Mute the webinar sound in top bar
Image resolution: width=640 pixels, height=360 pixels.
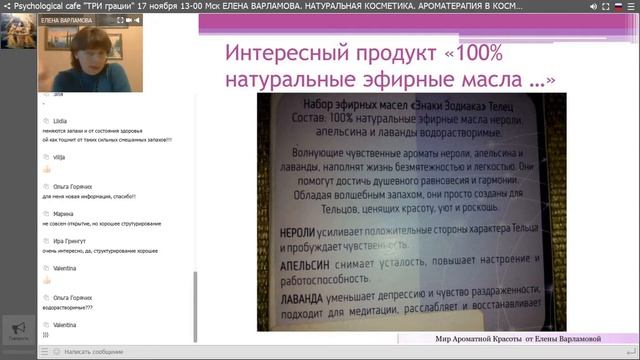tap(593, 7)
